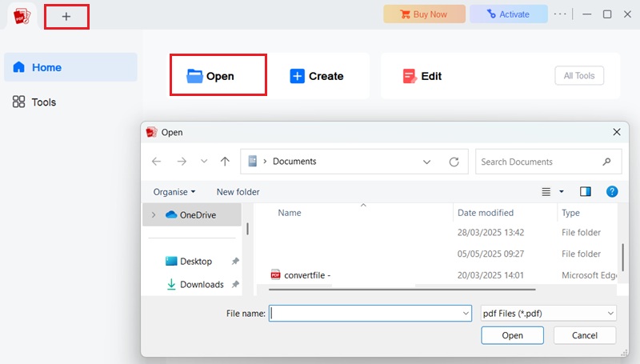Click the Documents folder icon in address bar
Screen dimensions: 640x364
coord(253,161)
